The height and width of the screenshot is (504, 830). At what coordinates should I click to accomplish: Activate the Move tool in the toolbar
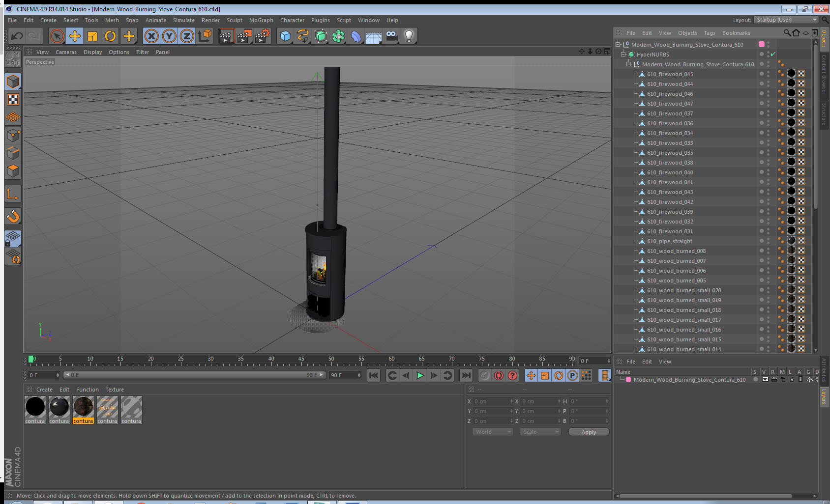click(75, 36)
